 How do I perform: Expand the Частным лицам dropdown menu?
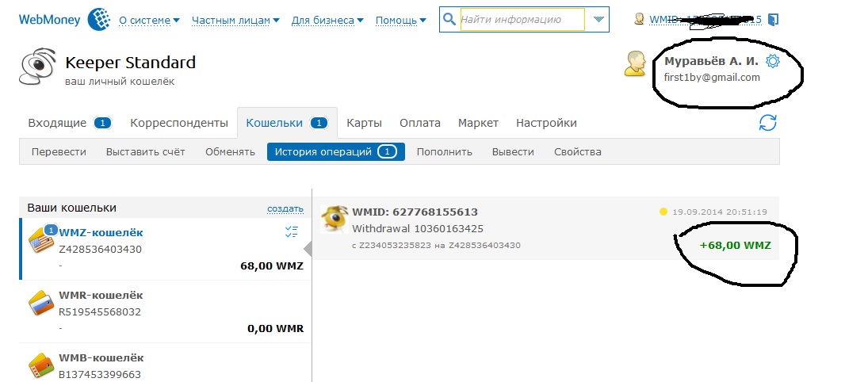[x=235, y=21]
